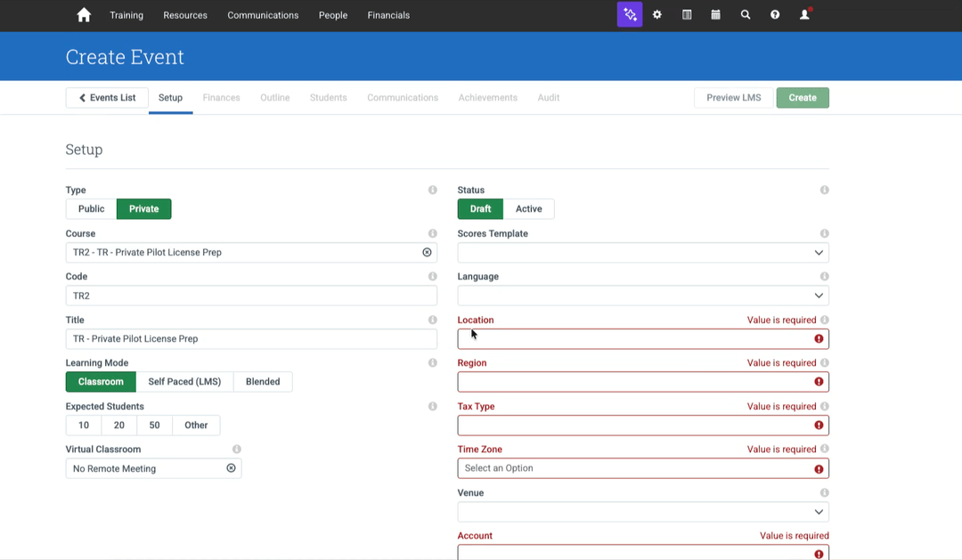Open the Course selector field
Image resolution: width=962 pixels, height=560 pixels.
(251, 252)
